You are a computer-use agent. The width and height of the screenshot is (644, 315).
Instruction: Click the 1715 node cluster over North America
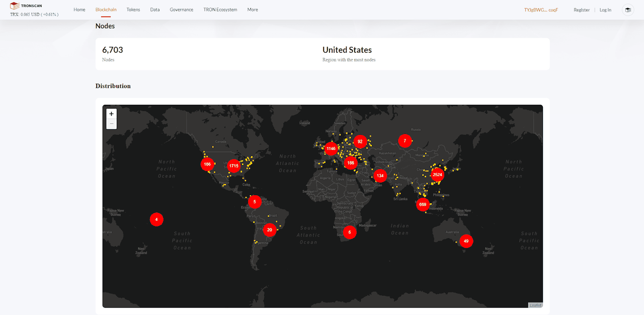click(233, 165)
